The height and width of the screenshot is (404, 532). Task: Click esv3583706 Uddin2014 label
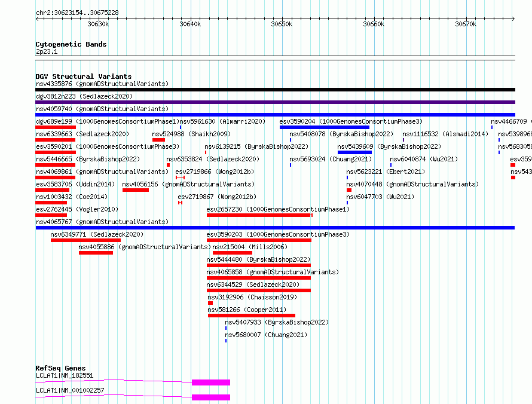pos(75,184)
